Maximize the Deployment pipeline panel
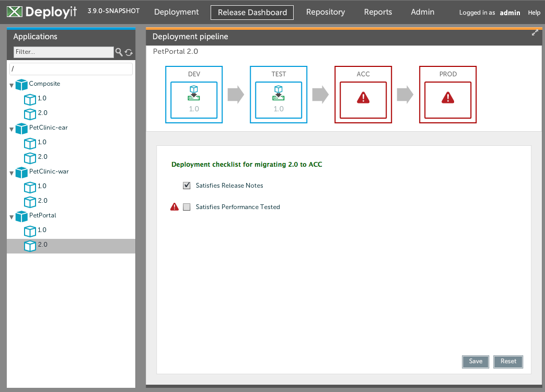This screenshot has width=545, height=392. tap(535, 33)
